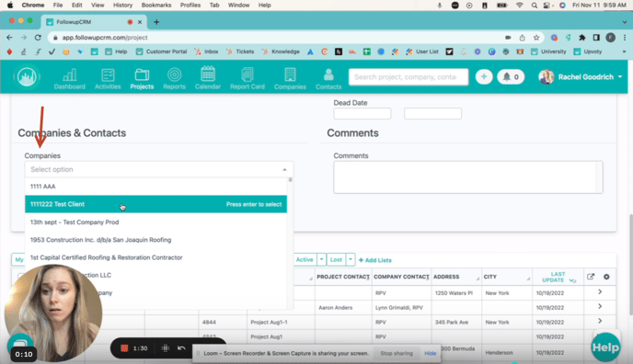Sort by COMPANY CONTACT column
633x364 pixels.
[x=401, y=277]
